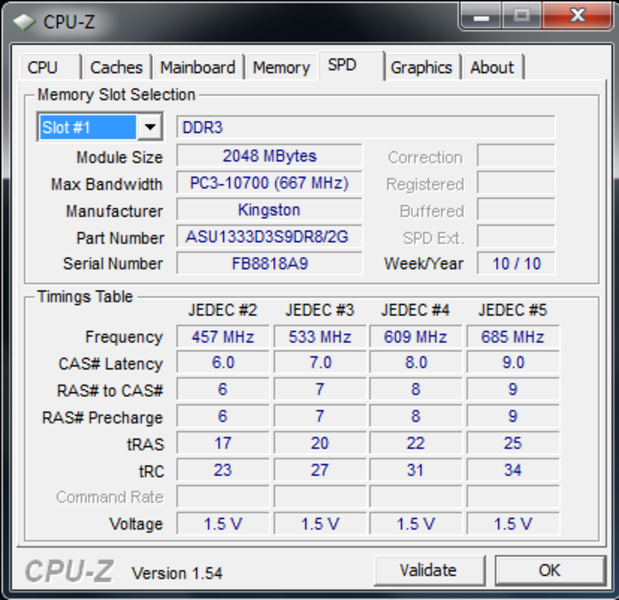Click the OK button
Viewport: 619px width, 600px height.
[x=550, y=570]
